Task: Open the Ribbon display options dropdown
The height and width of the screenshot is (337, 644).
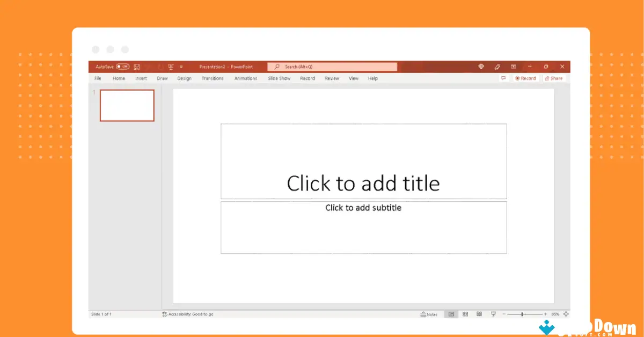Action: tap(513, 66)
